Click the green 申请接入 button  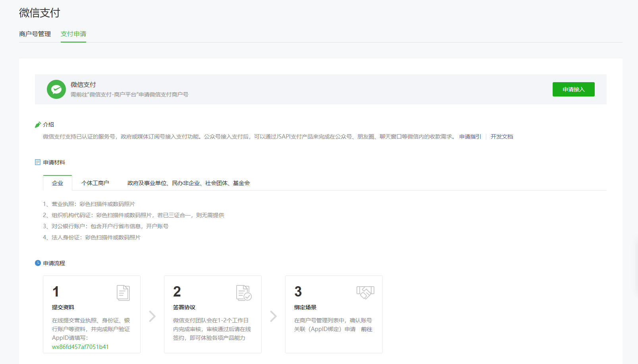(574, 89)
